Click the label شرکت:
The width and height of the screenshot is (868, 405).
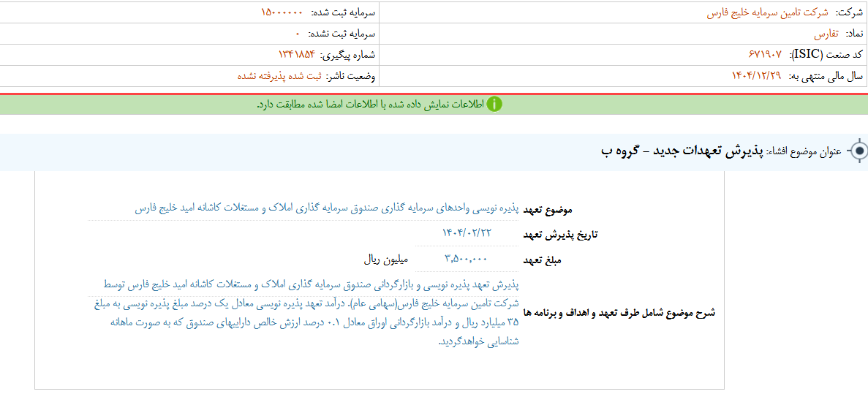point(849,12)
